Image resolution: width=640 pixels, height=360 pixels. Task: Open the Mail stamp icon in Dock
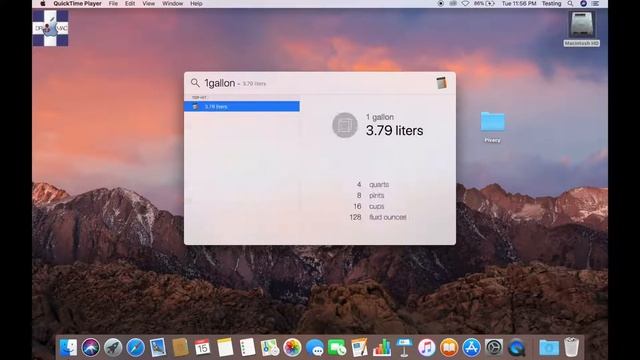pyautogui.click(x=158, y=348)
